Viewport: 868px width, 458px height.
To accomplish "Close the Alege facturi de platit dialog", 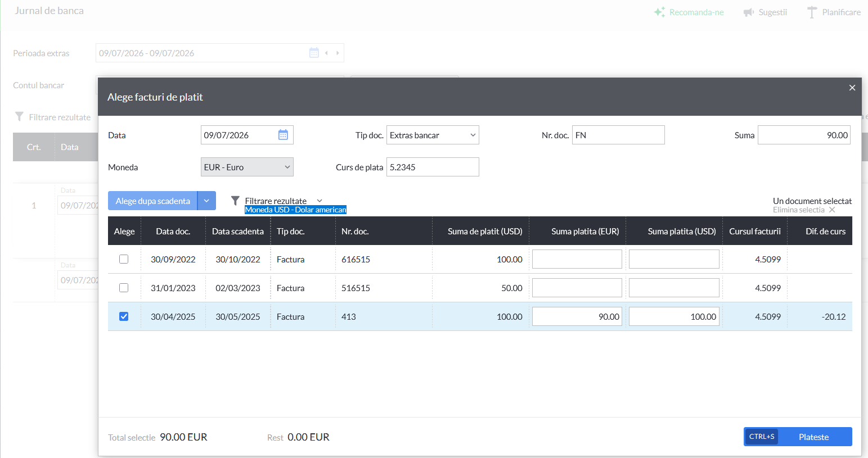I will pyautogui.click(x=852, y=88).
